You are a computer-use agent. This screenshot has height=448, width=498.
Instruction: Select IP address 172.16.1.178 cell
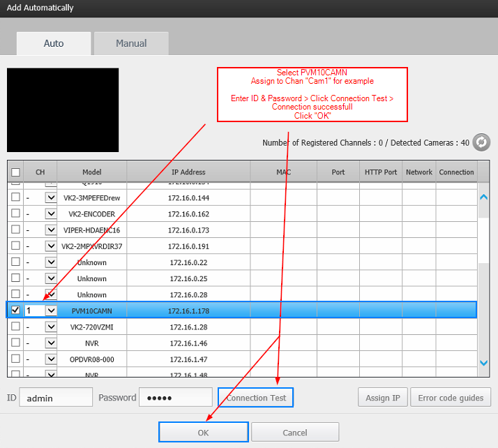[188, 311]
